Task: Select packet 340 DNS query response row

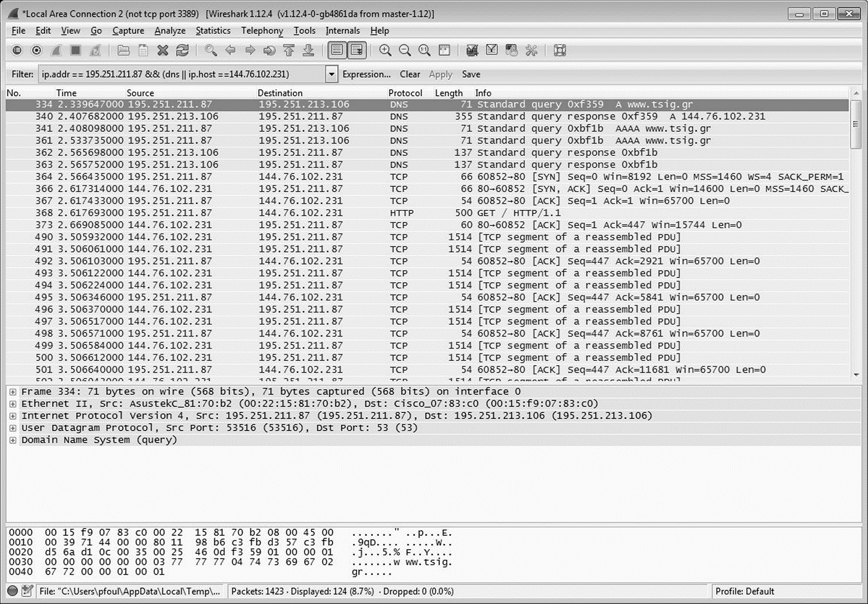Action: click(428, 116)
